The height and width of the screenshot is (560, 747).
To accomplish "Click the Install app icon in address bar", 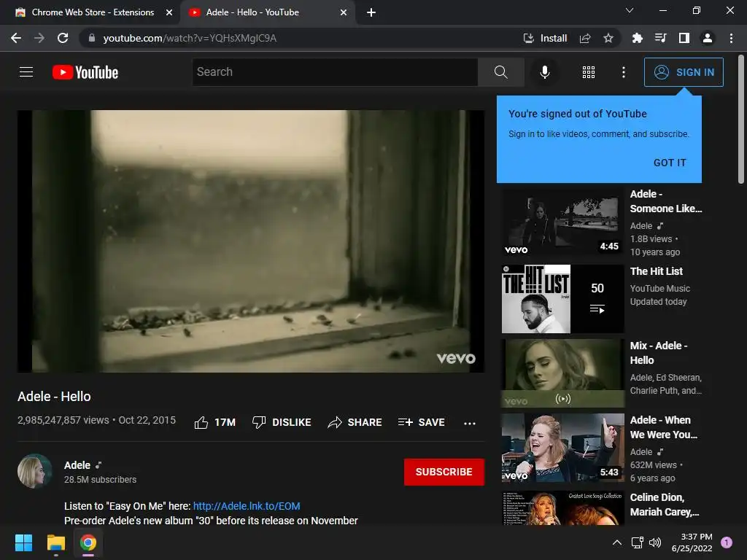I will (x=544, y=38).
